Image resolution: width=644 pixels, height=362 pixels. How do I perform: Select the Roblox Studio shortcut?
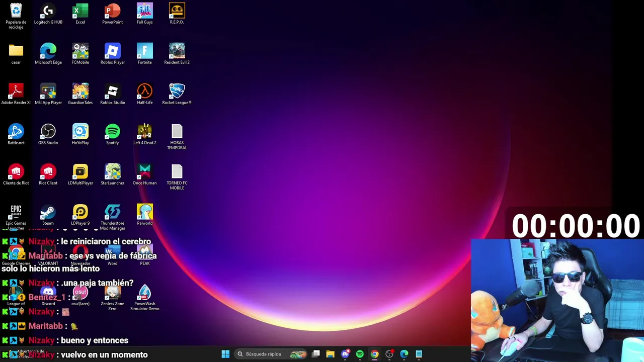[113, 95]
